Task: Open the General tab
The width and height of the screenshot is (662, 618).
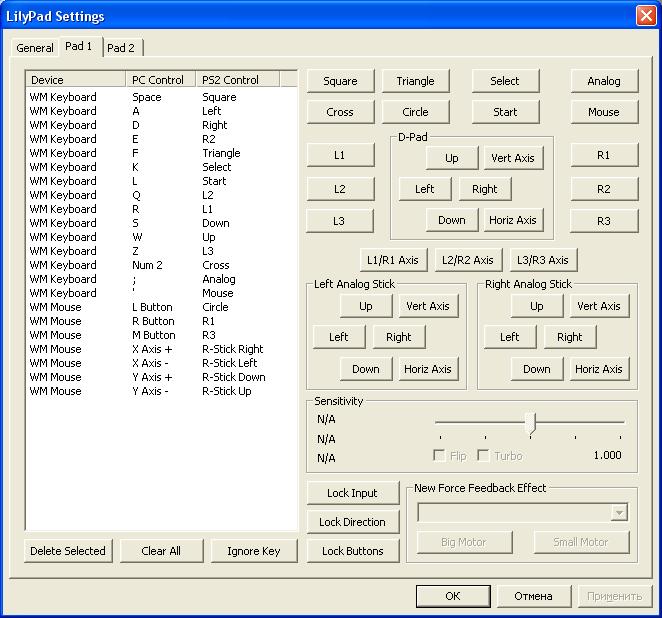Action: (x=35, y=48)
